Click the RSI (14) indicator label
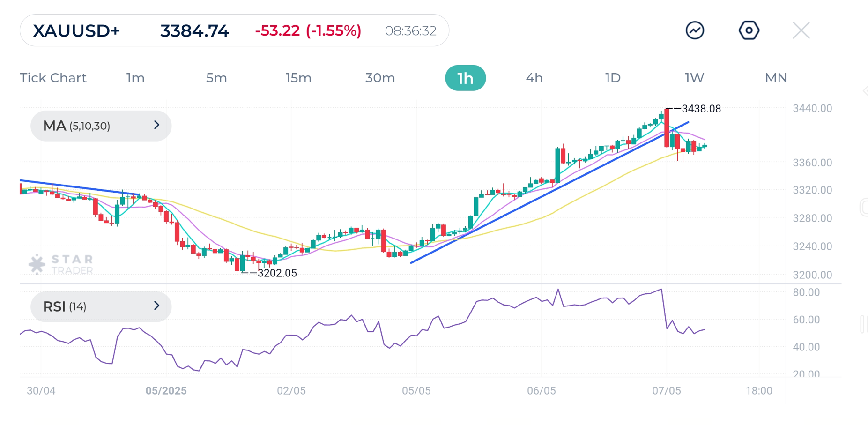868x425 pixels. pos(66,306)
